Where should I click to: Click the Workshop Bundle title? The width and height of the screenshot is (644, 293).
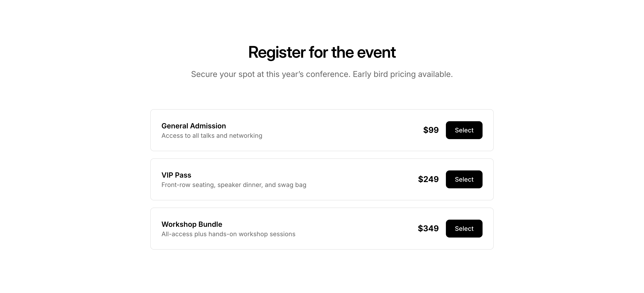point(192,225)
